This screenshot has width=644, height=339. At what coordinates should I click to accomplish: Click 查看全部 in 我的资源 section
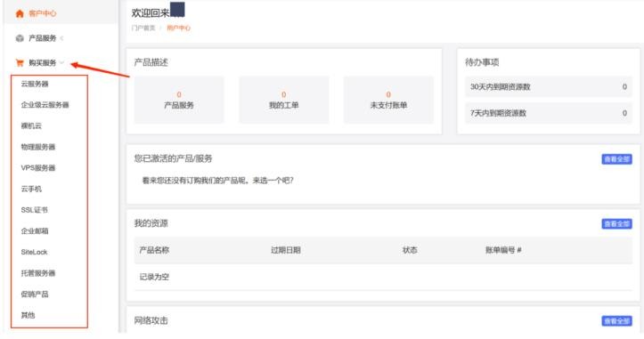(617, 224)
